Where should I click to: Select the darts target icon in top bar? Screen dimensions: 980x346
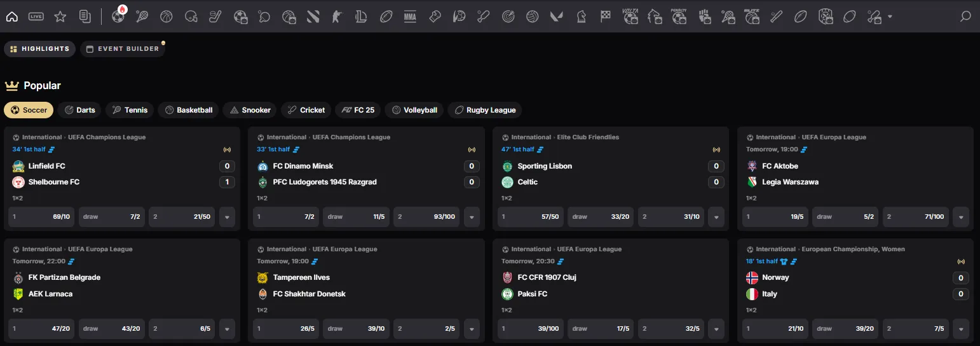click(x=508, y=17)
